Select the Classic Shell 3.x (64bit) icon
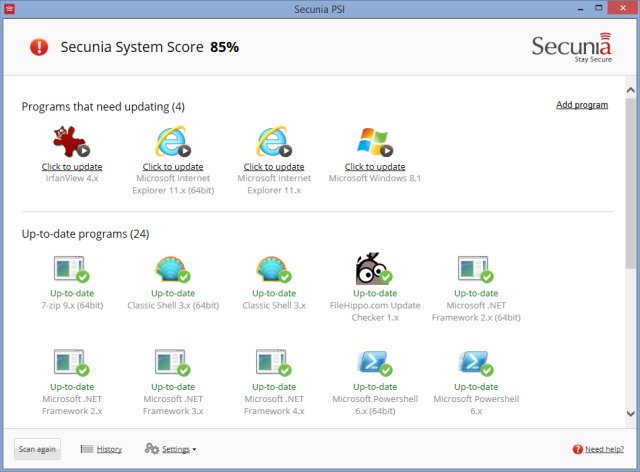640x472 pixels. point(172,270)
